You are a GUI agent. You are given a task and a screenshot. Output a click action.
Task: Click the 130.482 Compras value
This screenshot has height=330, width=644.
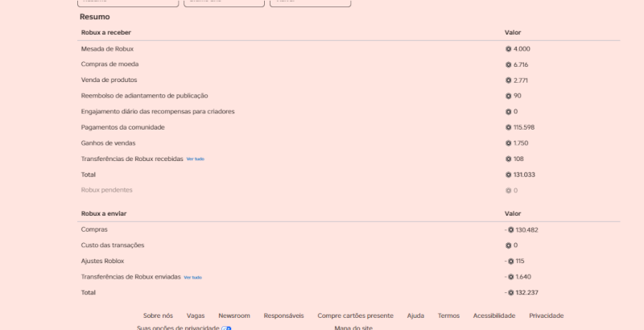(x=527, y=230)
